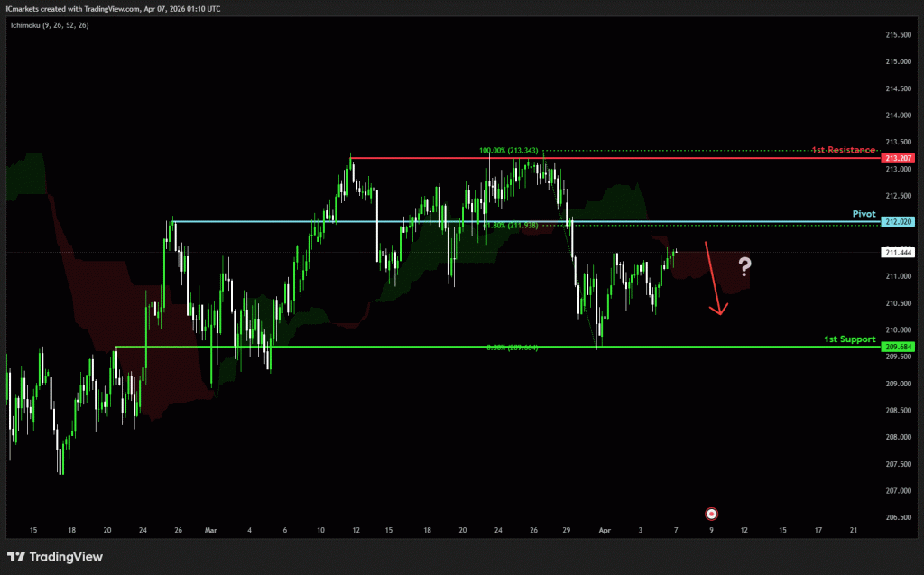Click the 1st Resistance label
This screenshot has width=924, height=575.
click(x=843, y=149)
